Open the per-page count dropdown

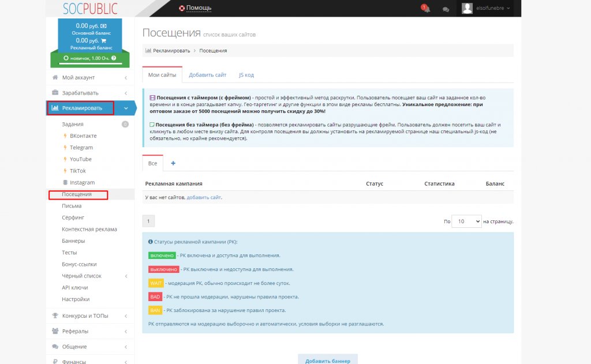[466, 221]
